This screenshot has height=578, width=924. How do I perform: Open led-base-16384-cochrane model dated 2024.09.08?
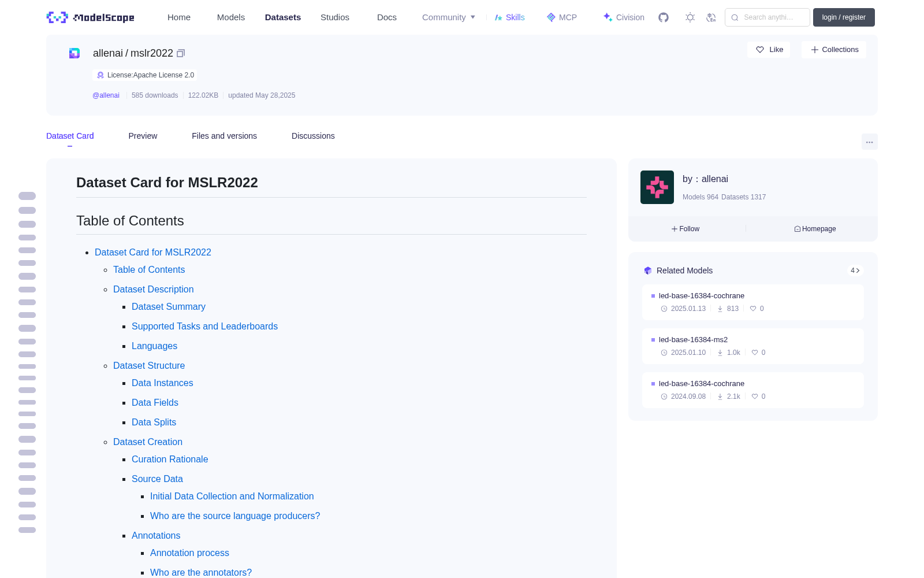point(753,390)
